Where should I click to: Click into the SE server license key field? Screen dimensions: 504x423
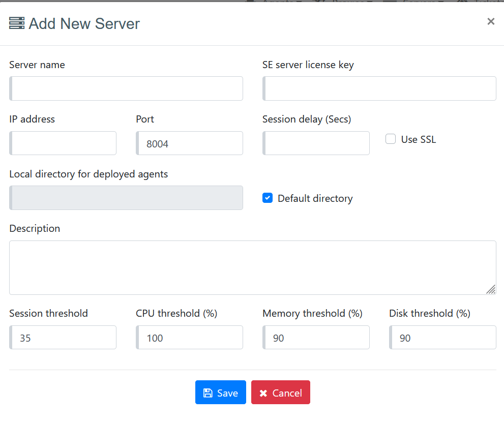tap(379, 88)
